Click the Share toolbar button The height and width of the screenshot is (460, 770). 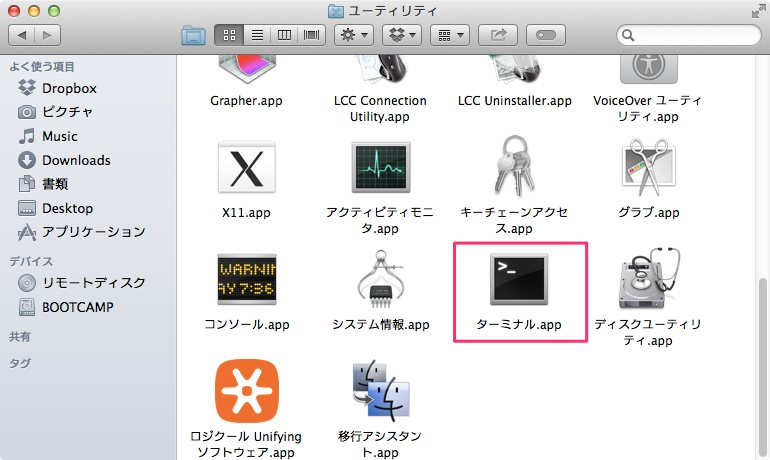click(498, 35)
